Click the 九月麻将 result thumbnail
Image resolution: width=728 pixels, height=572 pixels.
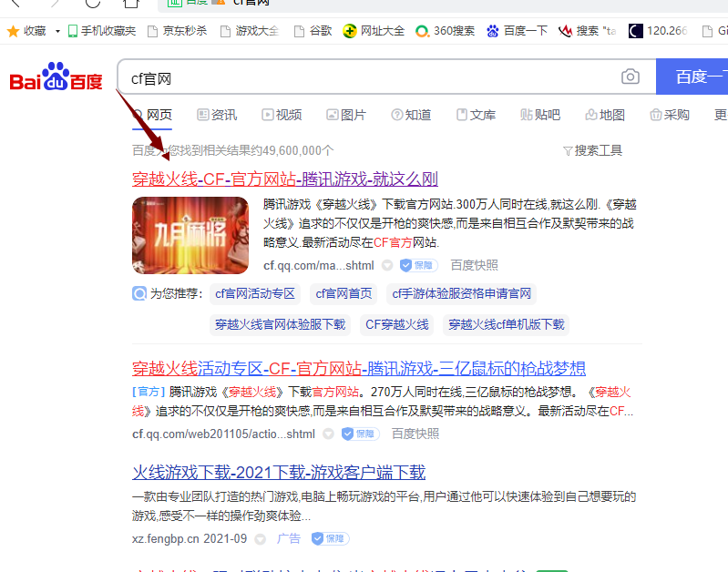click(x=190, y=235)
